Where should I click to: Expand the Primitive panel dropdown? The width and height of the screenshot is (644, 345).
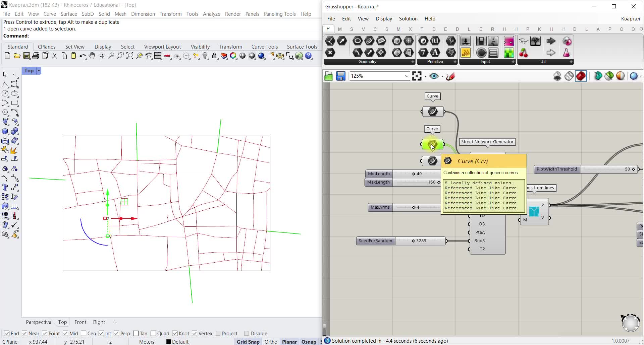click(x=455, y=62)
